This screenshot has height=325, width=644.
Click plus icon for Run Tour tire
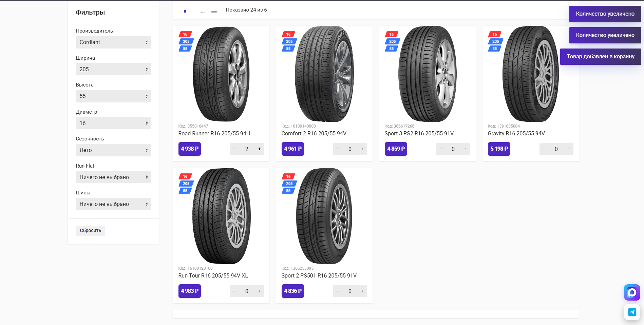click(260, 291)
